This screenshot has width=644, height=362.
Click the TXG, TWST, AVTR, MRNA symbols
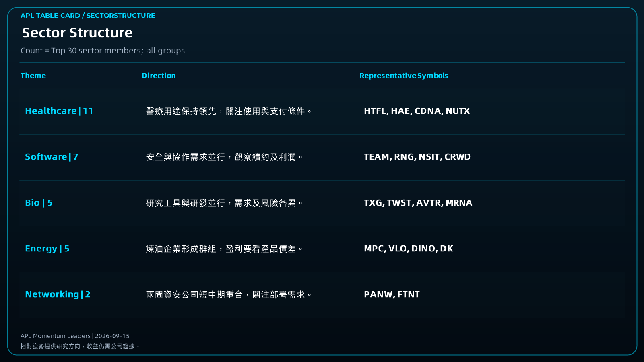(418, 203)
